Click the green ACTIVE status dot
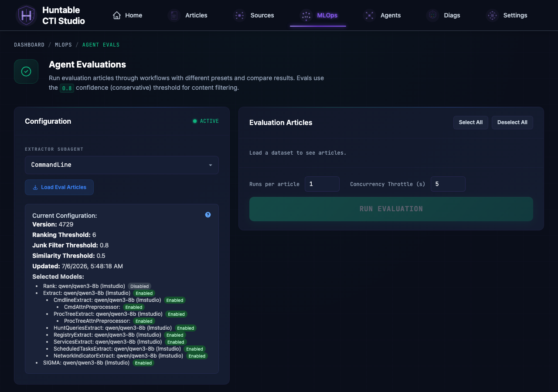 [195, 121]
